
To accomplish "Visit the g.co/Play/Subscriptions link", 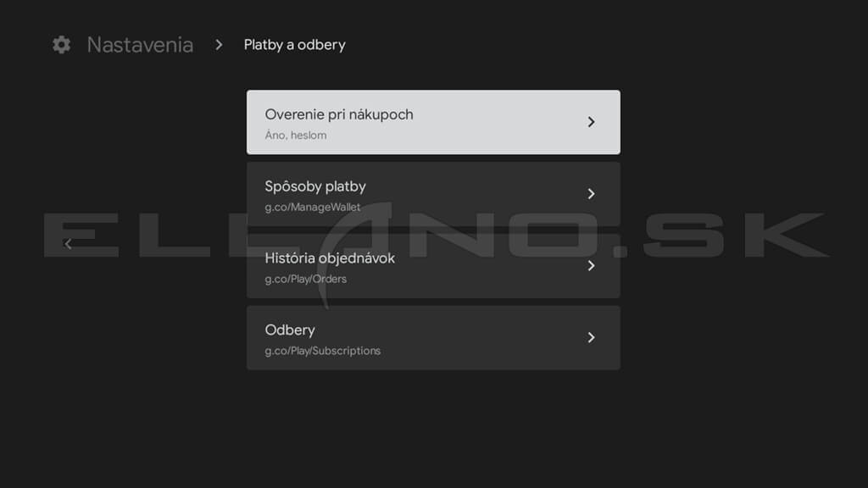I will [x=322, y=351].
